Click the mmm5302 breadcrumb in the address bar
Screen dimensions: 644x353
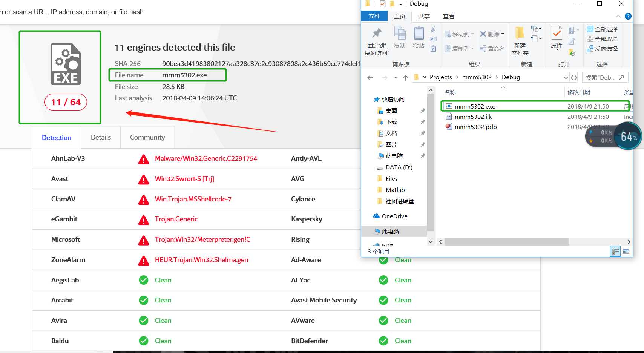coord(477,77)
